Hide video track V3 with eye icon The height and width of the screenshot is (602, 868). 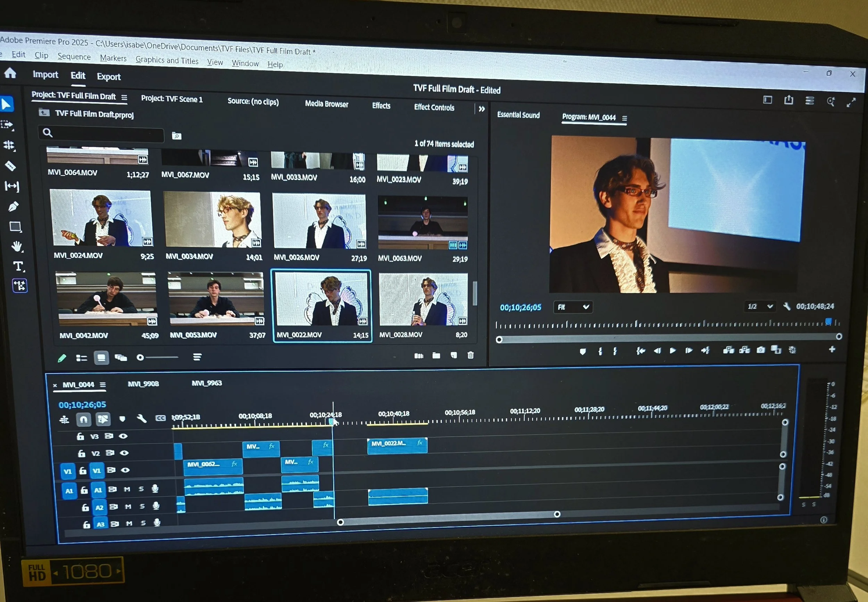(x=123, y=436)
